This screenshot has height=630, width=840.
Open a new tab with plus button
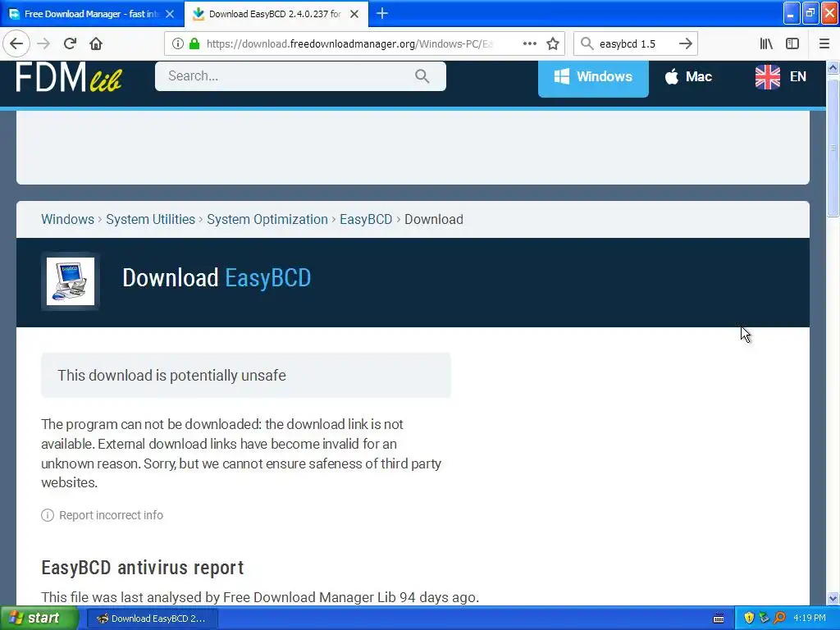click(x=382, y=13)
